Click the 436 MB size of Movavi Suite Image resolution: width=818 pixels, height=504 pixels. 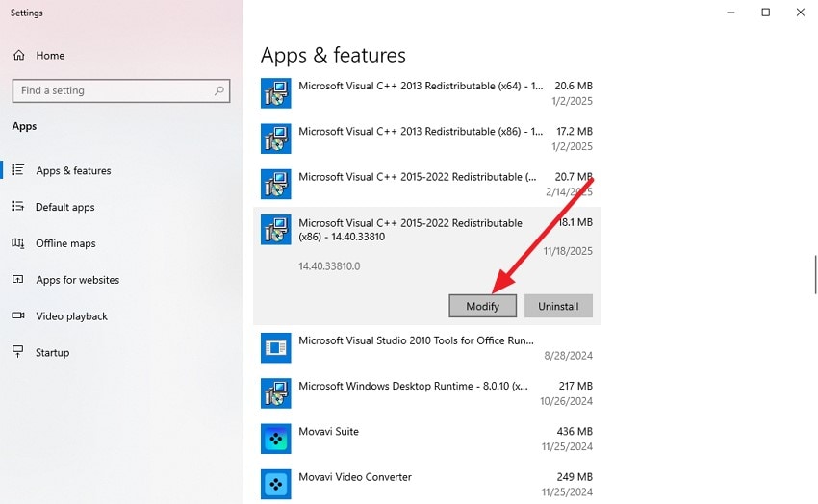coord(575,432)
